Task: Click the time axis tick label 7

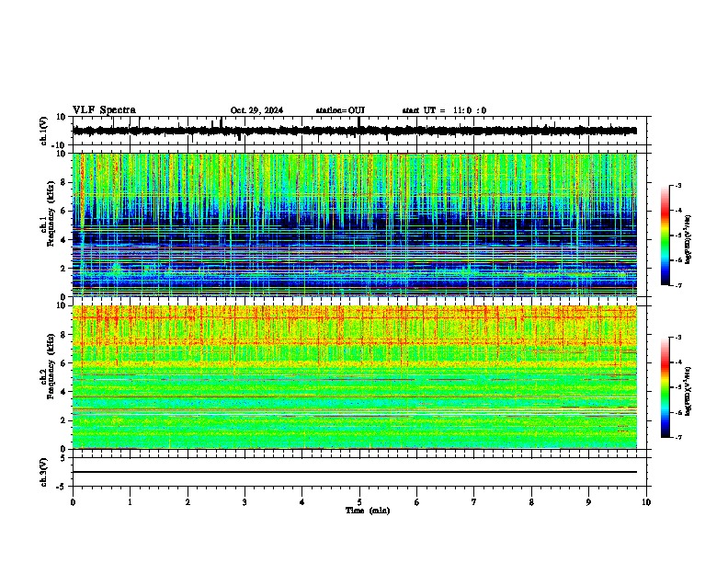Action: pyautogui.click(x=474, y=502)
